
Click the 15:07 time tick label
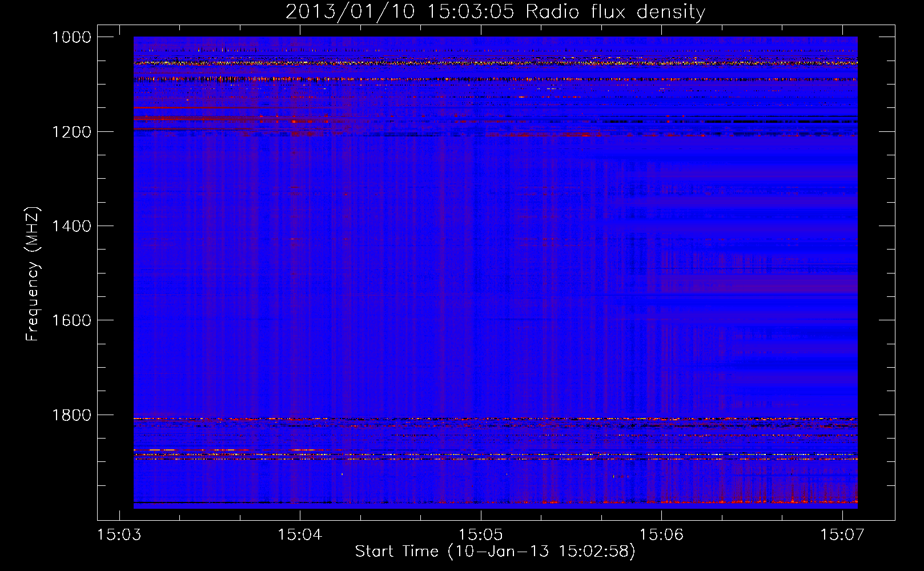[x=842, y=535]
